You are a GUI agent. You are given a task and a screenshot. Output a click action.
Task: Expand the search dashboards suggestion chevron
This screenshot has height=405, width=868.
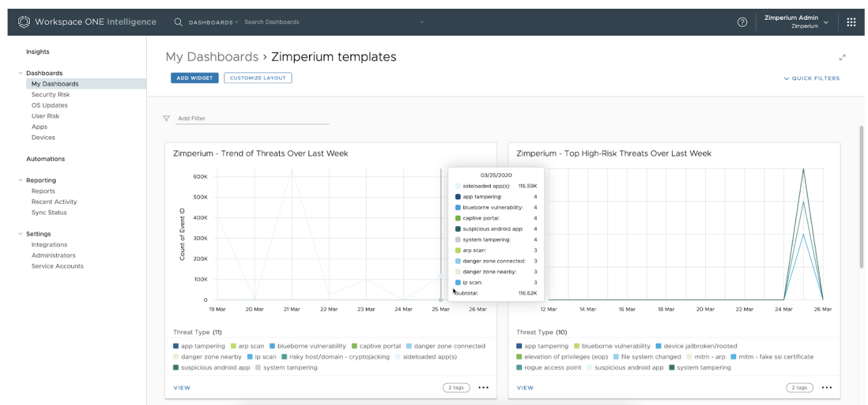point(422,22)
